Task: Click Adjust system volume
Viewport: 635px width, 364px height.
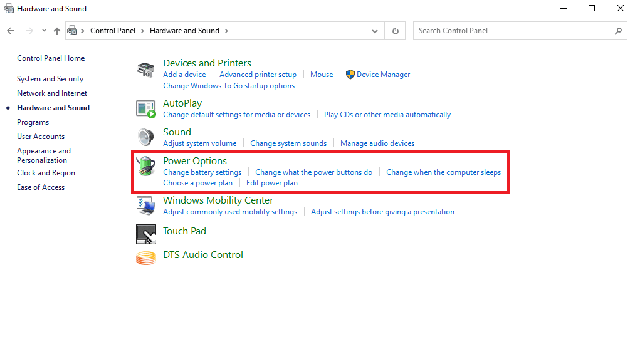Action: pyautogui.click(x=200, y=143)
